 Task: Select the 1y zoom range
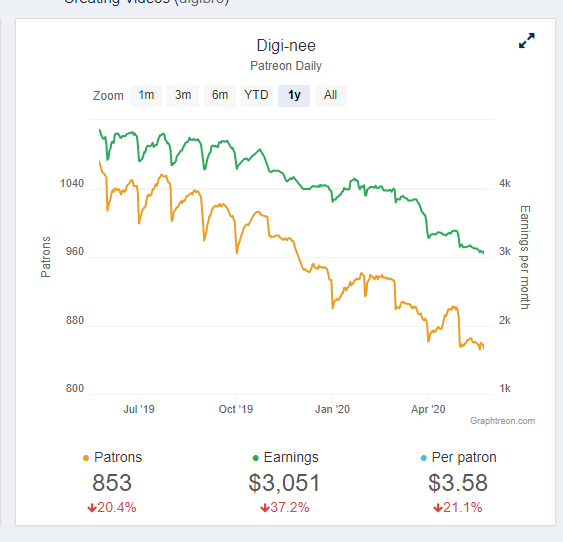(x=294, y=95)
